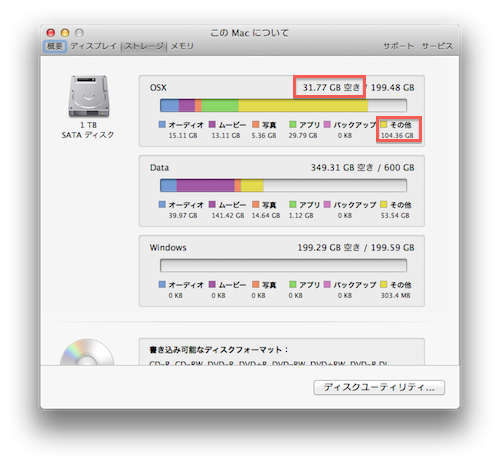Screen dimensions: 500x465
Task: Click the yellow その他 swatch under Data
Action: (x=384, y=204)
